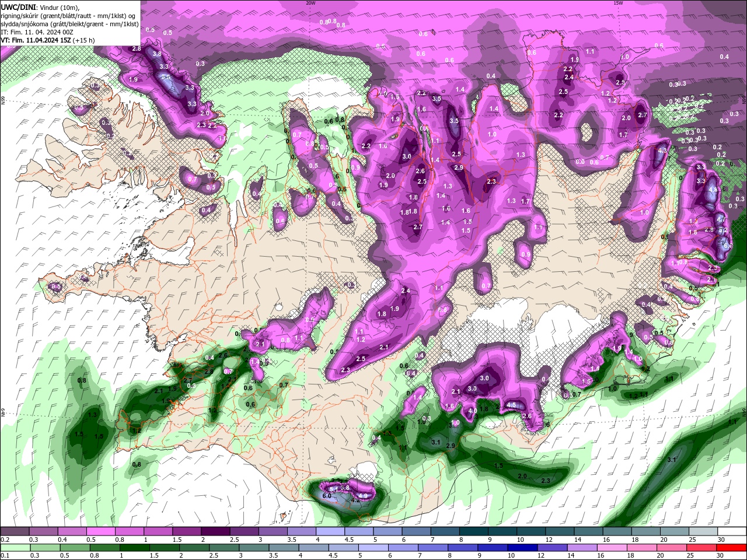Click the pale green 0.1 swatch starting the lower legend row
Screen dimensions: 747x560
click(16, 548)
